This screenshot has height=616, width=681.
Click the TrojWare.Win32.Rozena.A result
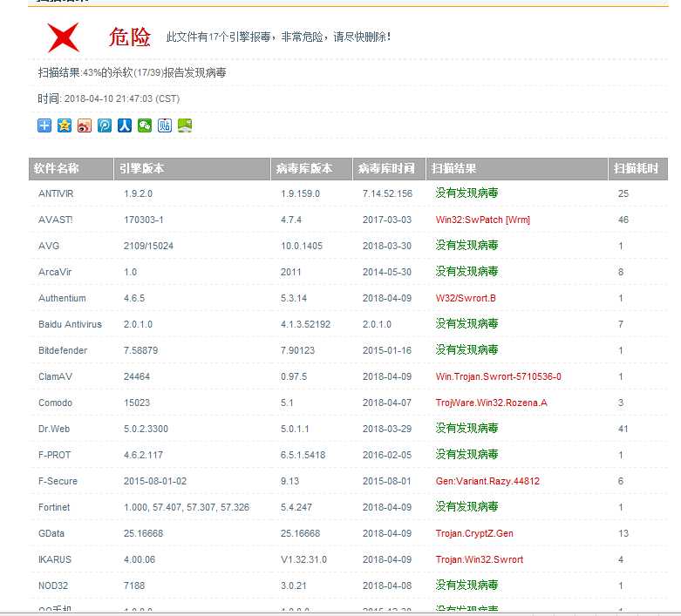tap(491, 403)
